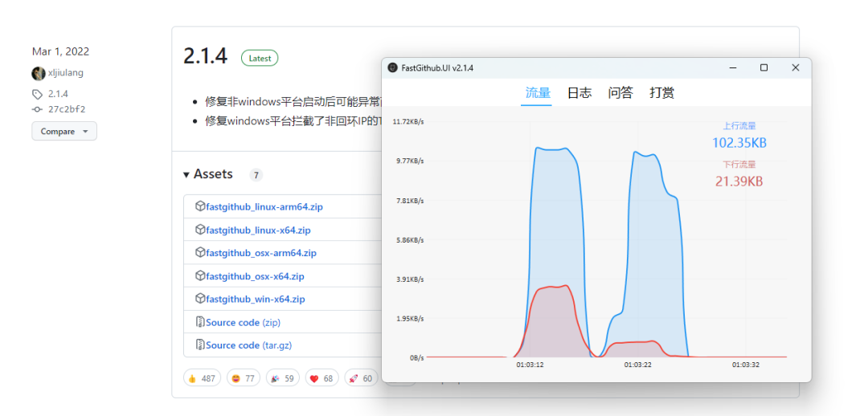This screenshot has height=416, width=868.
Task: Open the 2.1.4 tag link
Action: tap(58, 94)
